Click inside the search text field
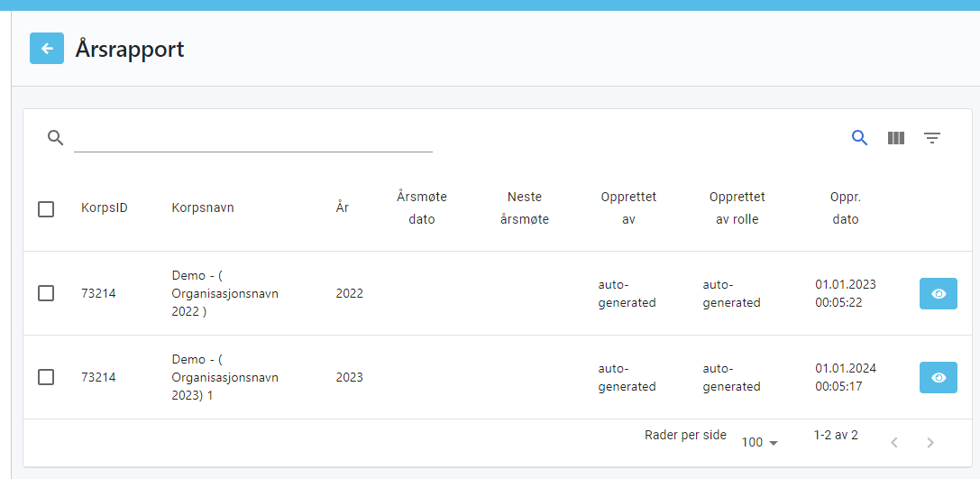The height and width of the screenshot is (479, 980). 252,138
